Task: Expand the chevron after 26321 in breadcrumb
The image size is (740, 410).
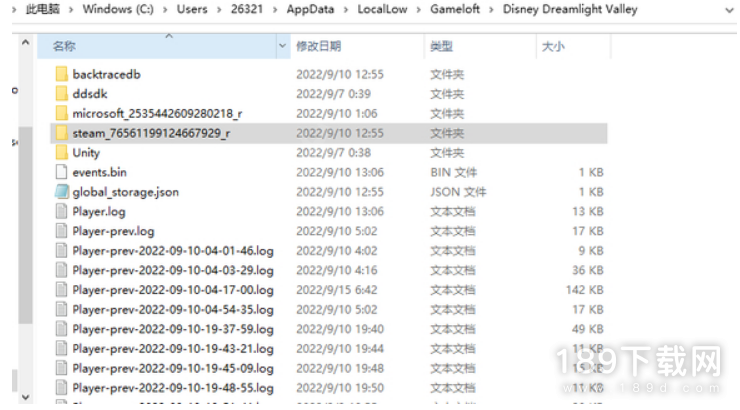Action: (275, 9)
